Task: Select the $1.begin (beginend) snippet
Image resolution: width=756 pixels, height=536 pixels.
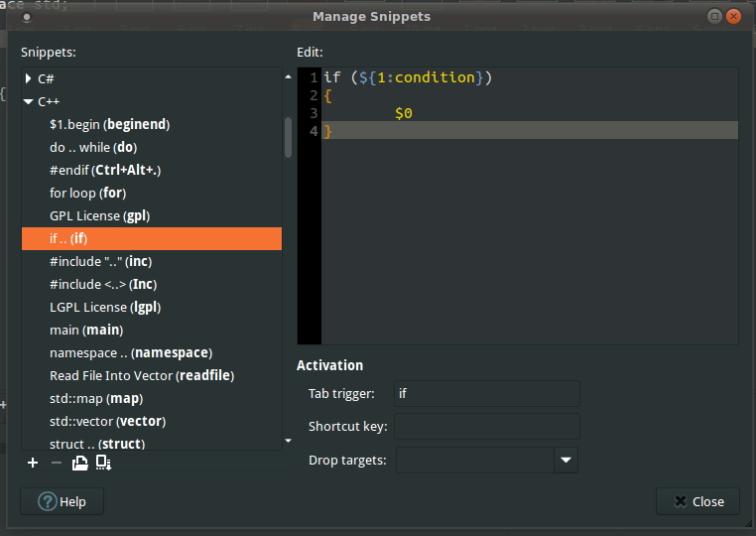Action: tap(152, 124)
